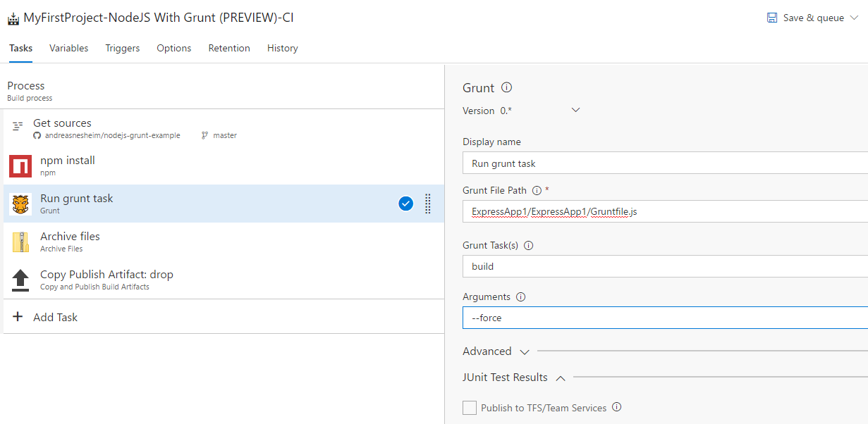Screen dimensions: 868x424
Task: Click the branch icon next to master
Action: click(204, 135)
